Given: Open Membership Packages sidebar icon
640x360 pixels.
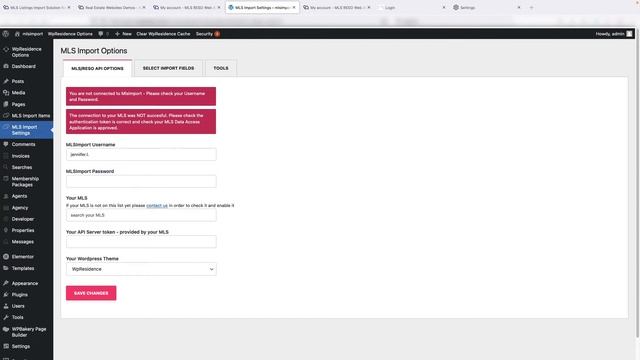Looking at the screenshot, I should click(x=6, y=179).
